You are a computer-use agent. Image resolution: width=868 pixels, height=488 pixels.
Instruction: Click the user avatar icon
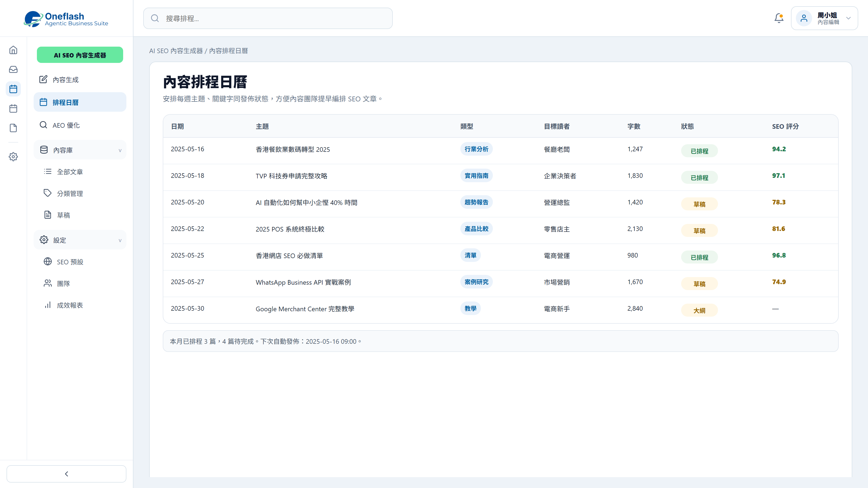coord(804,18)
